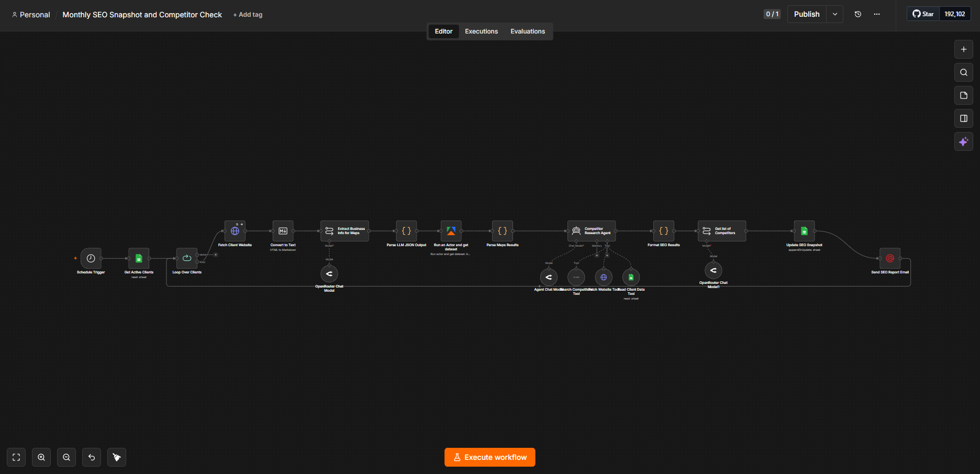The width and height of the screenshot is (980, 474).
Task: Expand the Publish dropdown arrow
Action: [x=835, y=14]
